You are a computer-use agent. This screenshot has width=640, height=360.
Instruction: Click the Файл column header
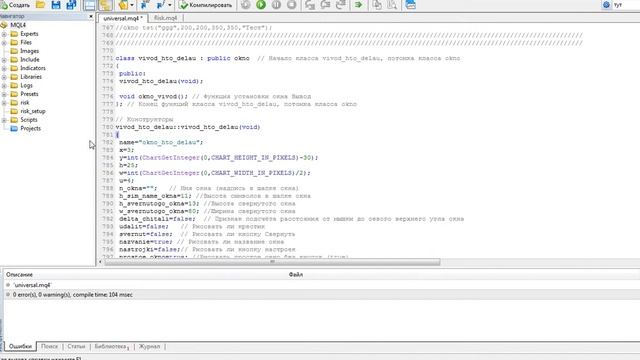(296, 275)
